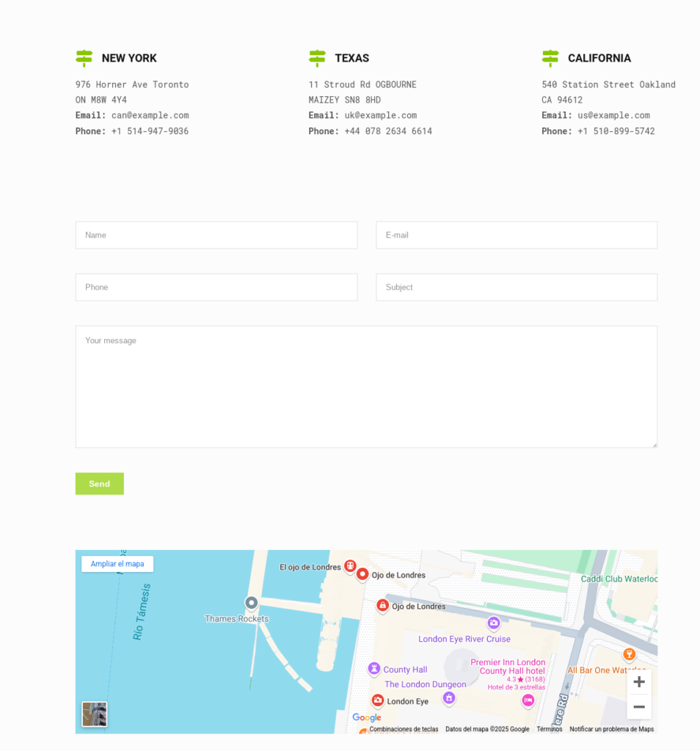
Task: Click the green Send button
Action: 100,484
